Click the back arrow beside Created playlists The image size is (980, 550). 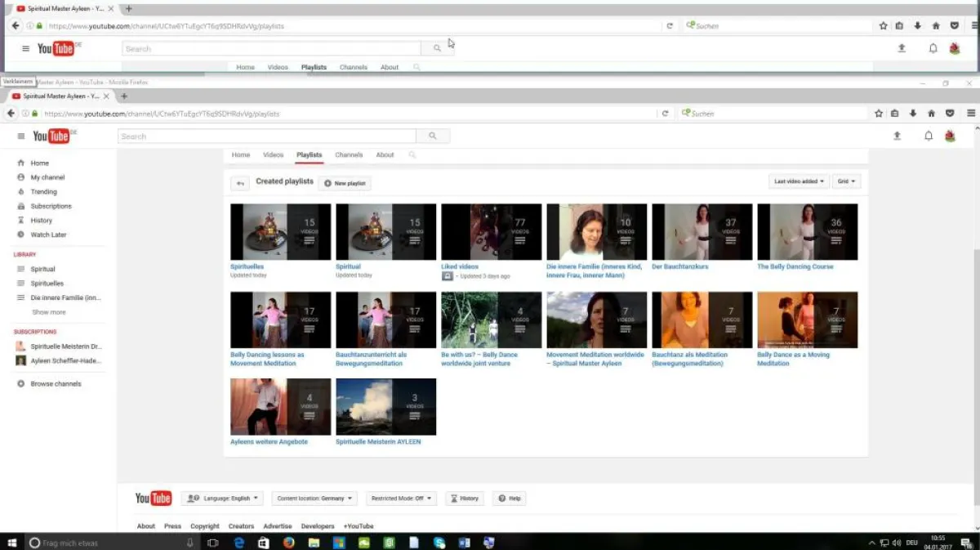(240, 183)
